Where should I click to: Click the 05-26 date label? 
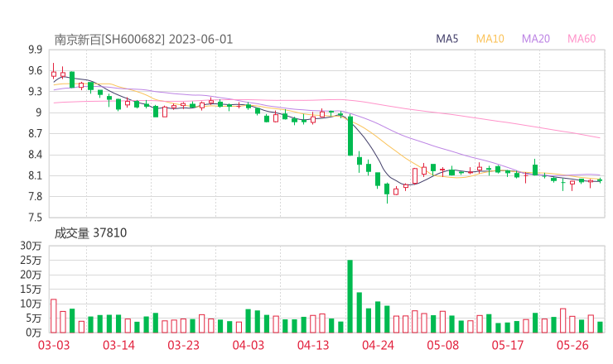(572, 345)
